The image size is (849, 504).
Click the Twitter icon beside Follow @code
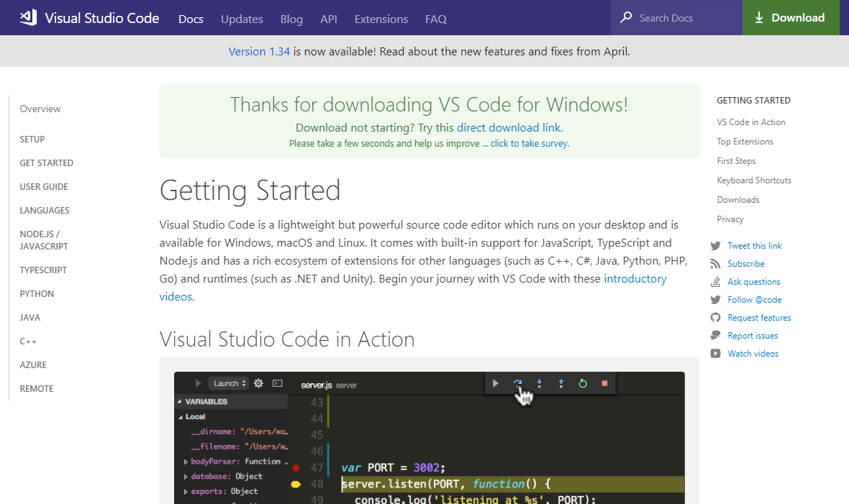(x=716, y=299)
